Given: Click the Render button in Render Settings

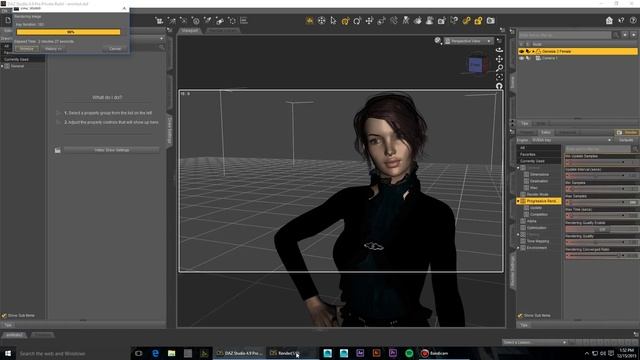Looking at the screenshot, I should point(627,132).
